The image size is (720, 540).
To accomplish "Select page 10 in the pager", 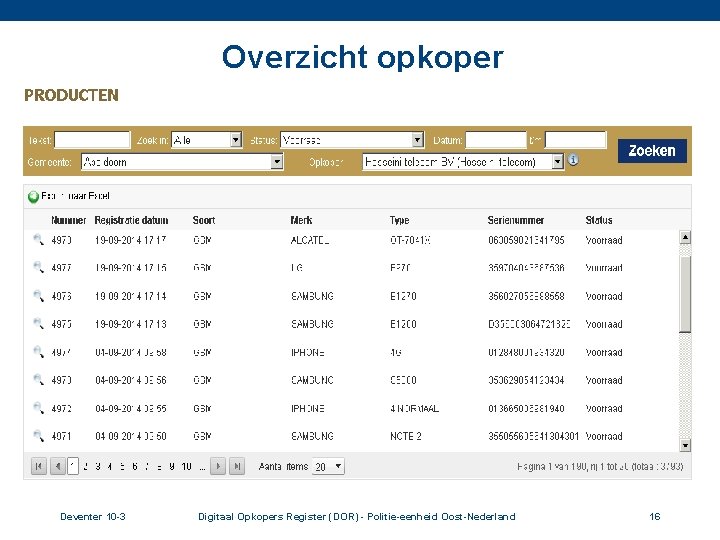I will click(186, 467).
